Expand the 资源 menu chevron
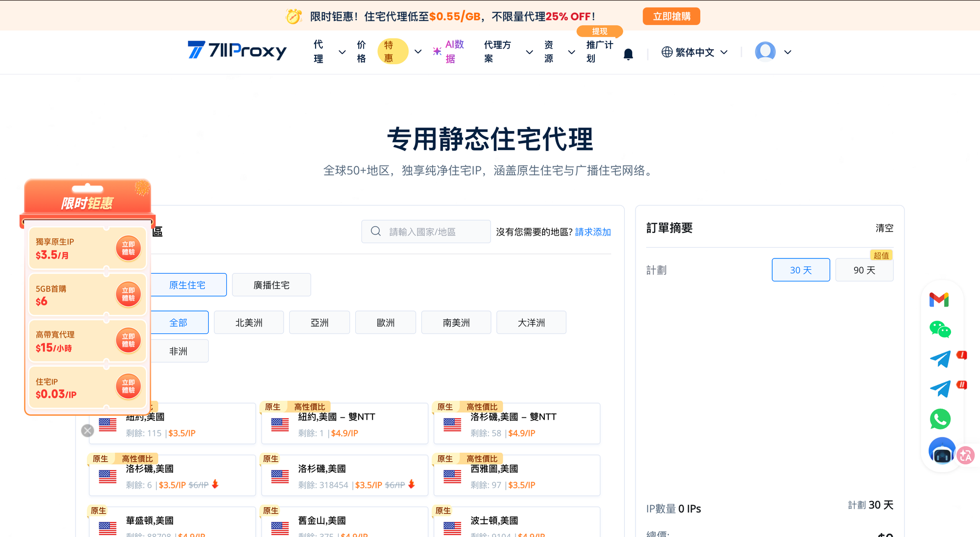Screen dimensions: 980x537 (x=571, y=52)
